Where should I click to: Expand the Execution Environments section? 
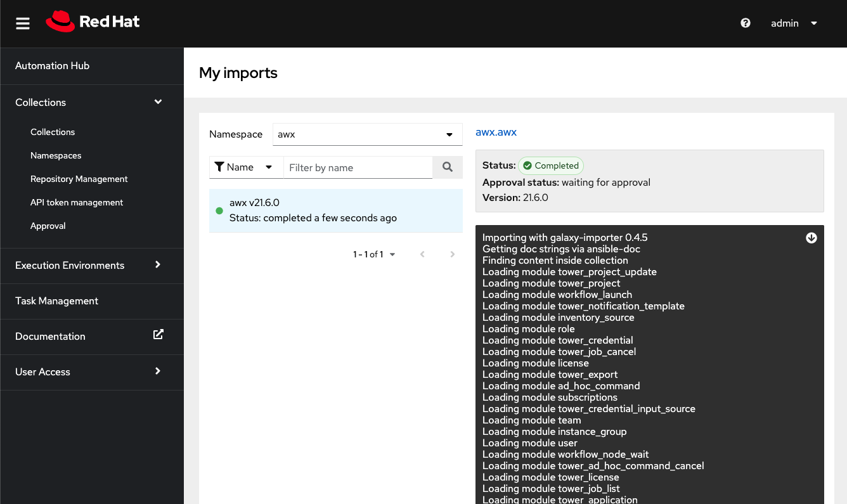point(92,266)
